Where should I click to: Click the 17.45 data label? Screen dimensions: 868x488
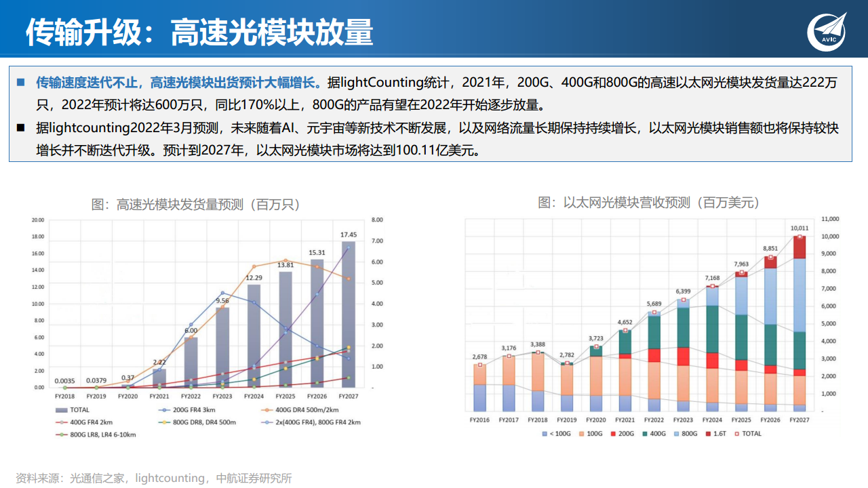click(x=349, y=235)
